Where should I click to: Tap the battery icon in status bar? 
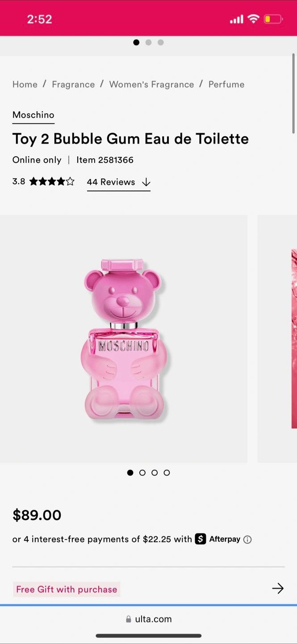coord(273,19)
